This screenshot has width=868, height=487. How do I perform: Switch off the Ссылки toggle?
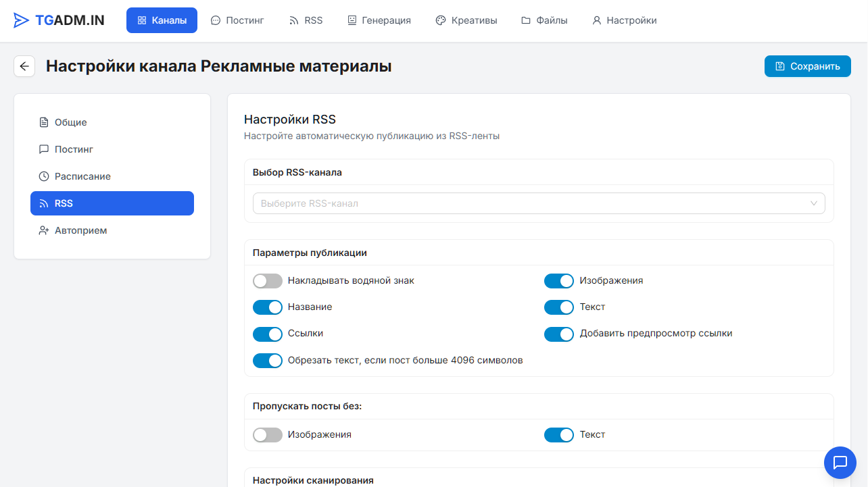click(268, 334)
